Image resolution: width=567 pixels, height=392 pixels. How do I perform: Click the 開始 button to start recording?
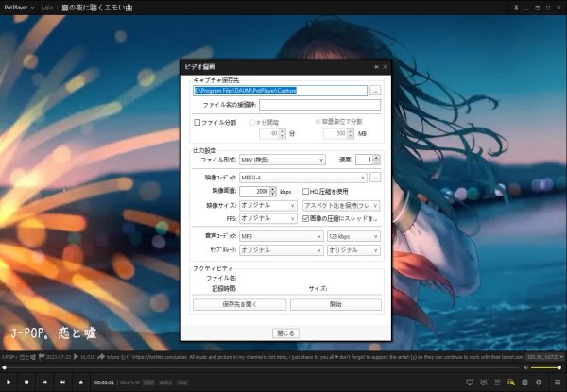(x=335, y=304)
